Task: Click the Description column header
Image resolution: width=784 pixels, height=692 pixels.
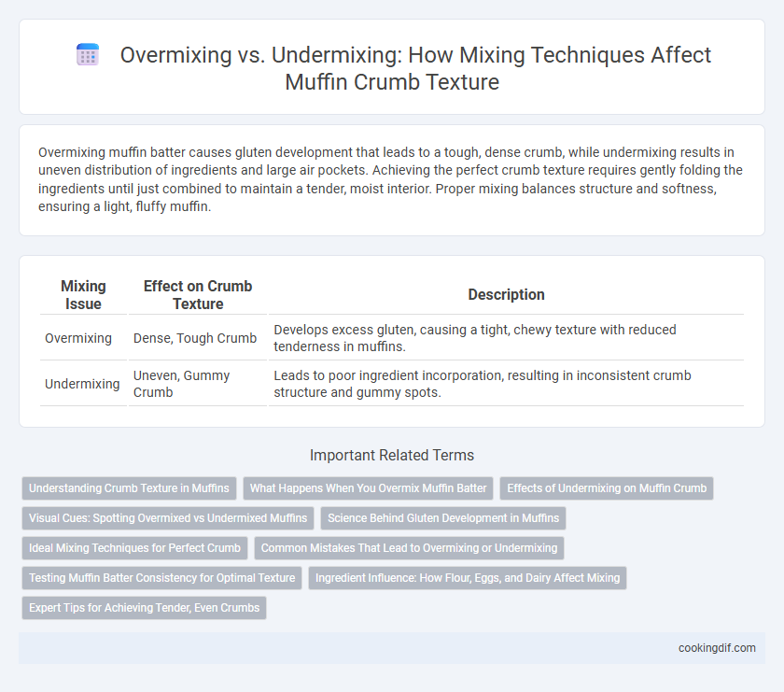Action: (506, 295)
